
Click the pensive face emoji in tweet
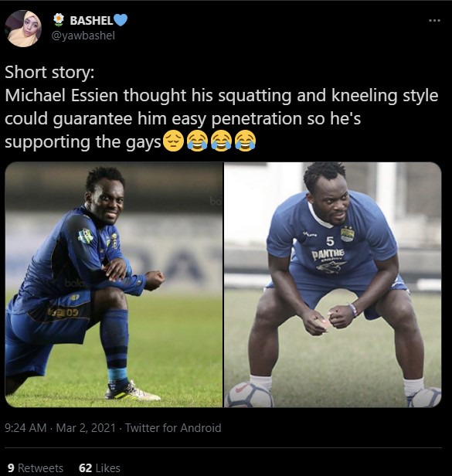173,141
